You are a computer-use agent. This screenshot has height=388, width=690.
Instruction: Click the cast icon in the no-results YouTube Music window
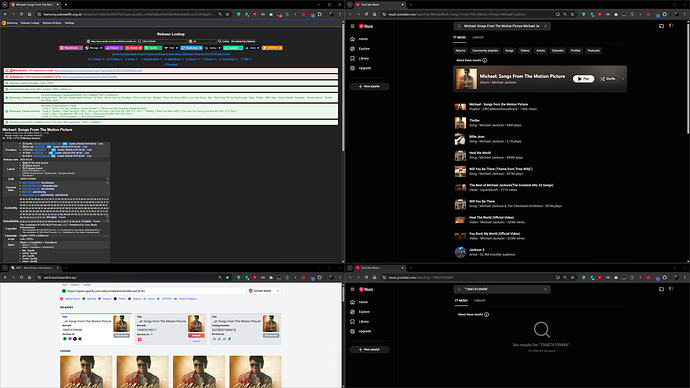click(661, 289)
